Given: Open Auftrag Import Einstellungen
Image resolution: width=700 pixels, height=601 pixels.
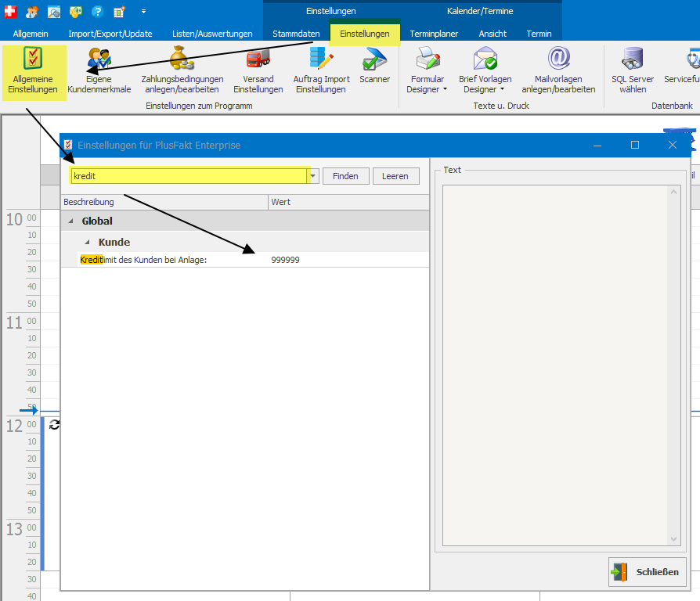Looking at the screenshot, I should [x=322, y=71].
